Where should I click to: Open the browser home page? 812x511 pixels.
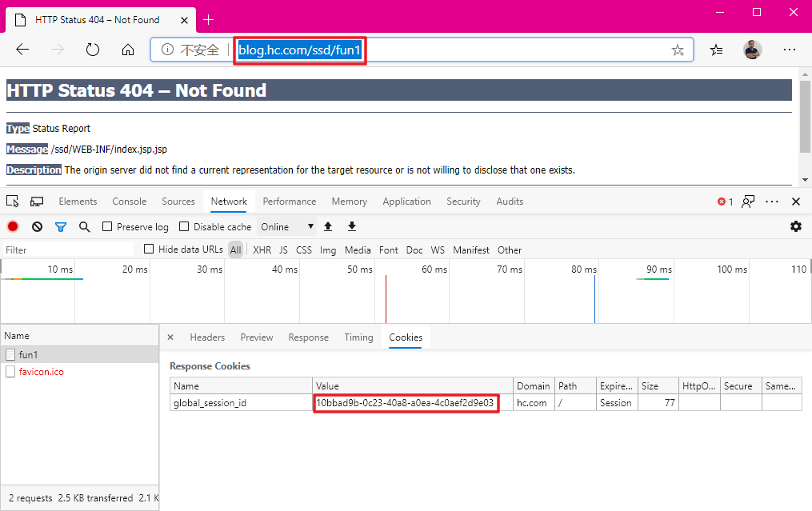128,50
